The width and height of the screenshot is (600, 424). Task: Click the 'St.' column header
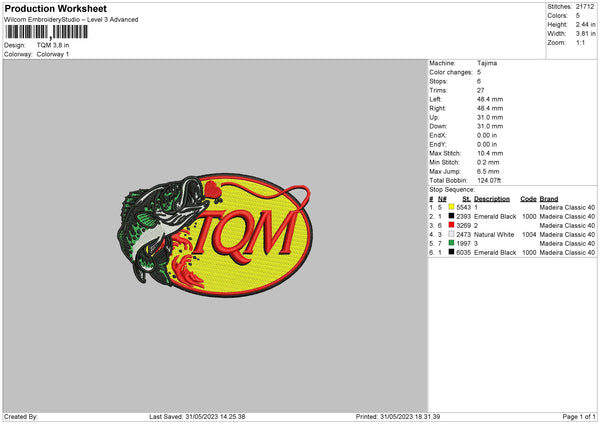pyautogui.click(x=466, y=199)
